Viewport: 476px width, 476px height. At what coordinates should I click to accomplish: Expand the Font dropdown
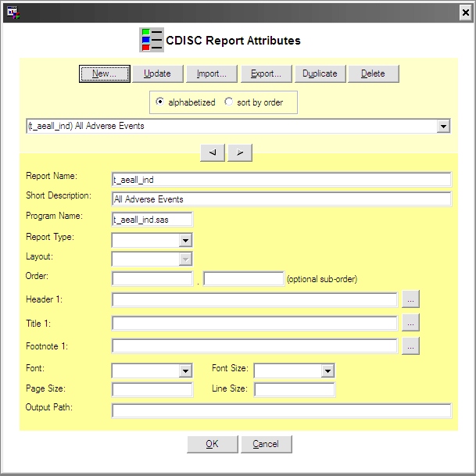185,370
